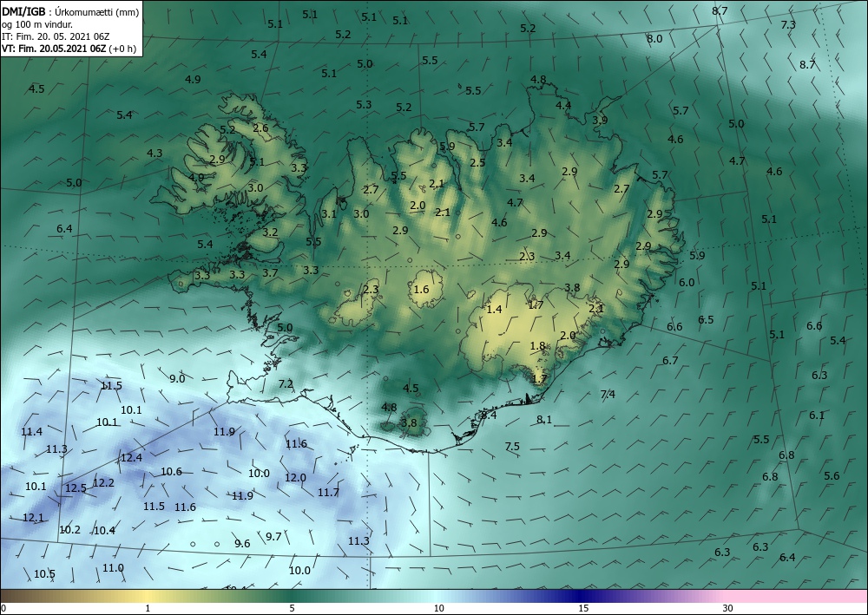
Task: Click the 1.4 value on Vatnajökull glacier
Action: 494,309
